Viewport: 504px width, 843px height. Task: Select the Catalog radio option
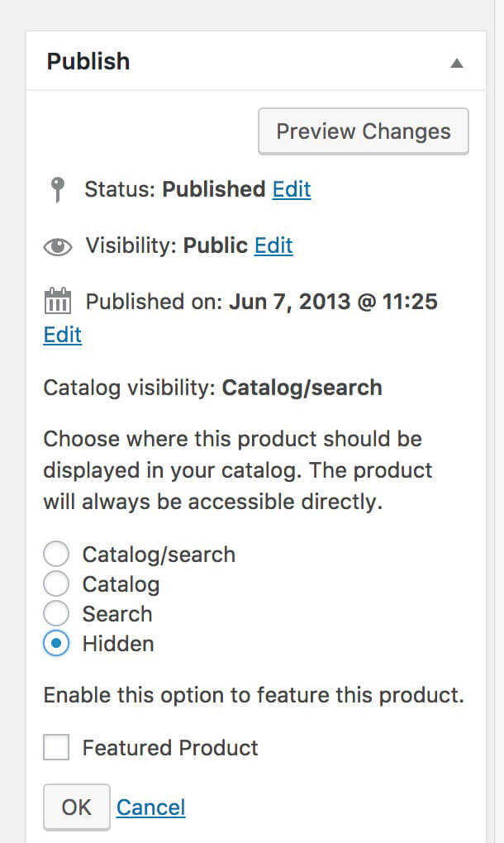[x=55, y=583]
